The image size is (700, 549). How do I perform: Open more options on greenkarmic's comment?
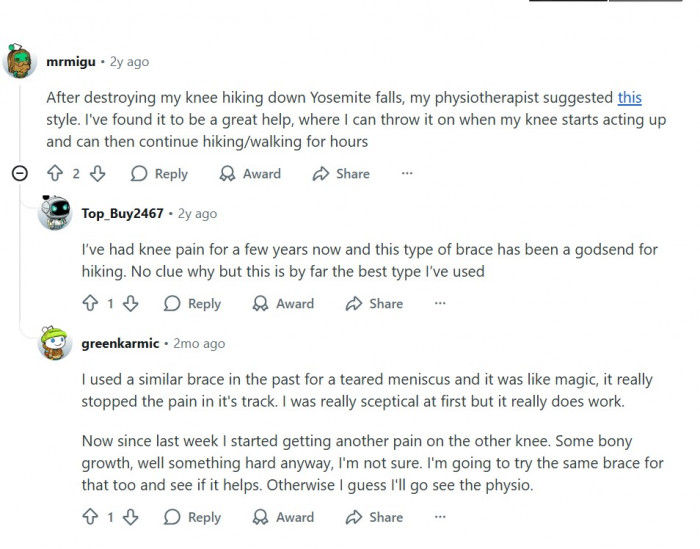pyautogui.click(x=440, y=517)
